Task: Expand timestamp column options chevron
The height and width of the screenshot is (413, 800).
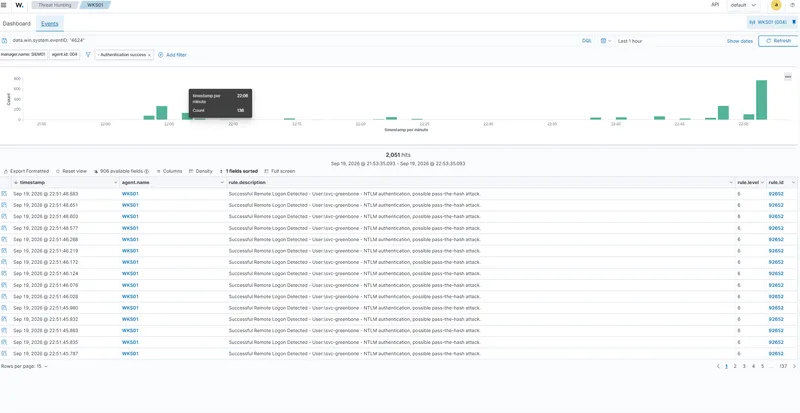Action: pos(115,182)
